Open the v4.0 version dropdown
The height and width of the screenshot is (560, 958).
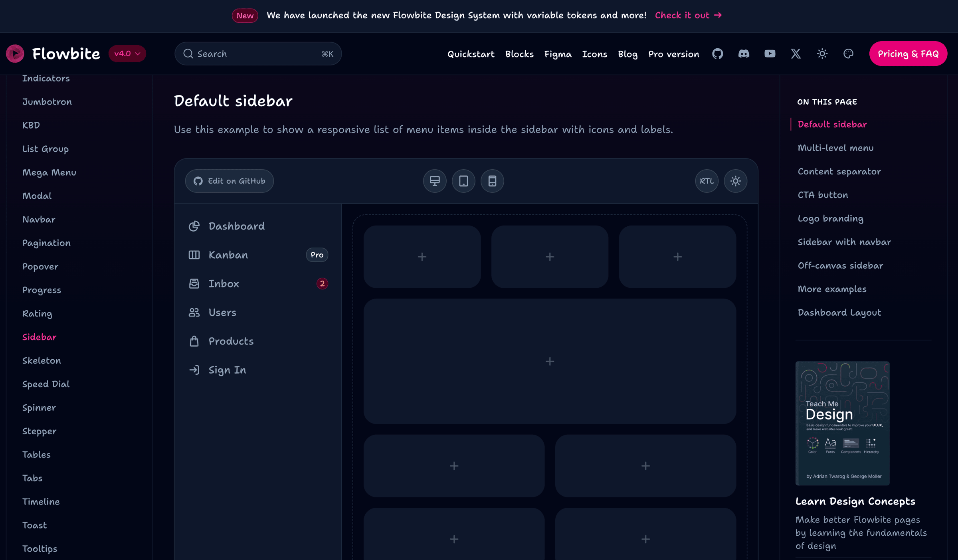127,53
